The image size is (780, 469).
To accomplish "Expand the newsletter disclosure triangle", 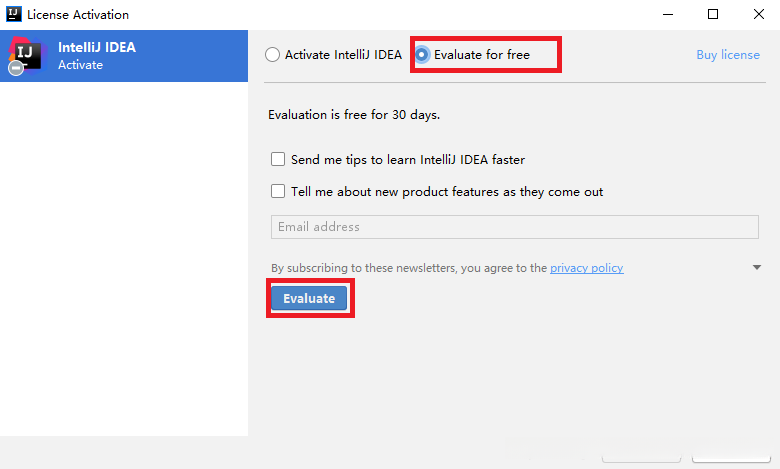I will click(758, 268).
